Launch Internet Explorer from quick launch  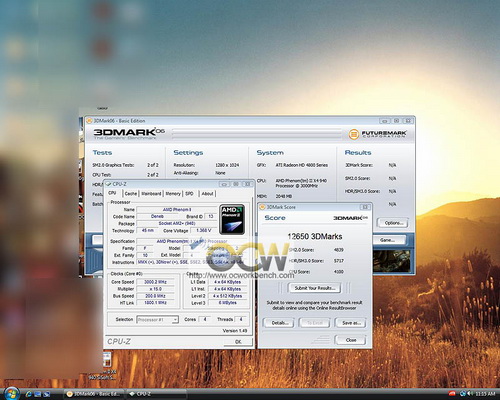pyautogui.click(x=29, y=394)
